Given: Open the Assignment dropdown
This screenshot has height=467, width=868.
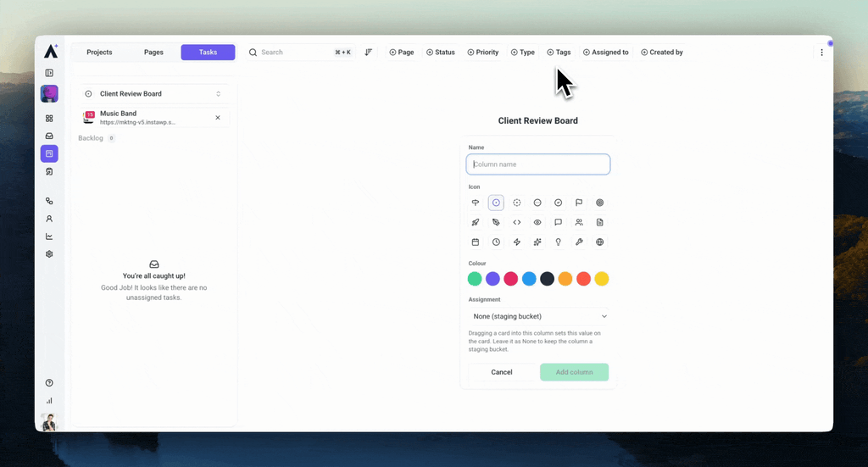Looking at the screenshot, I should [x=538, y=316].
